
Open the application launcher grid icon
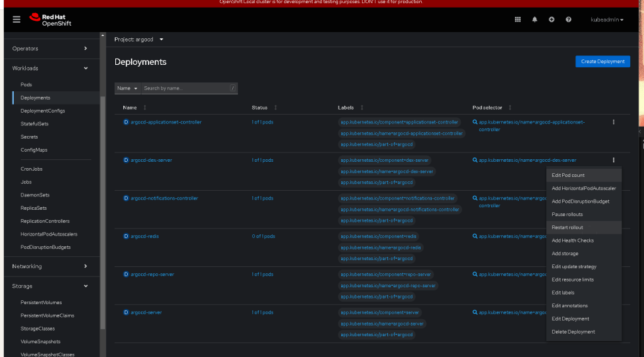517,20
